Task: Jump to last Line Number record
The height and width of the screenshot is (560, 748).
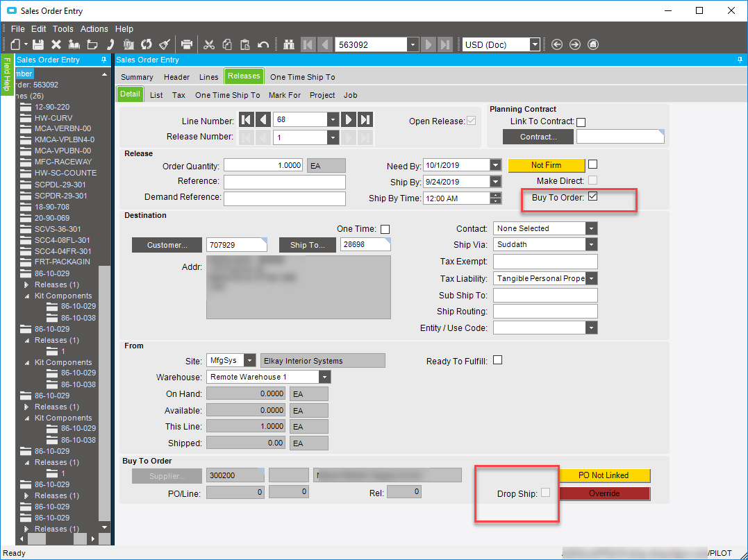Action: pos(365,119)
